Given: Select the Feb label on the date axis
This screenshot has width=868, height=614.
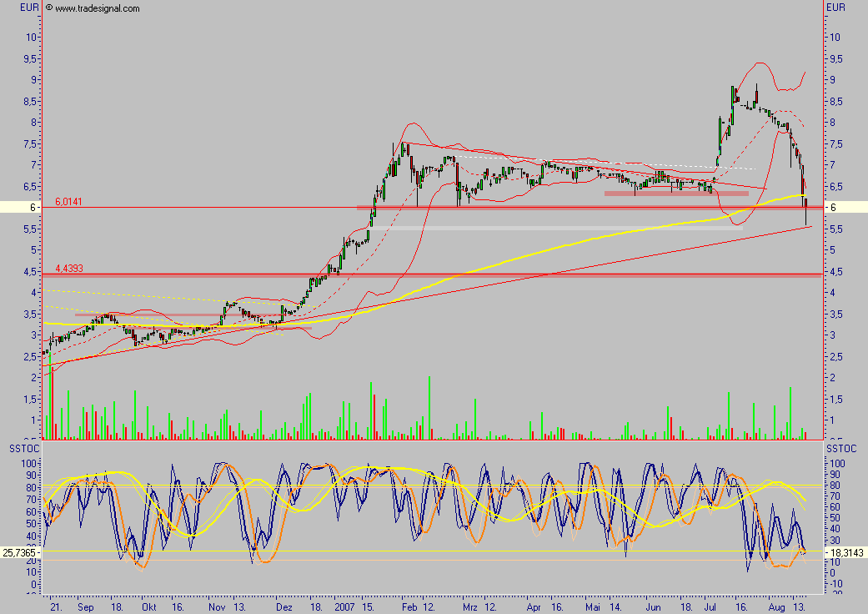Looking at the screenshot, I should 409,609.
